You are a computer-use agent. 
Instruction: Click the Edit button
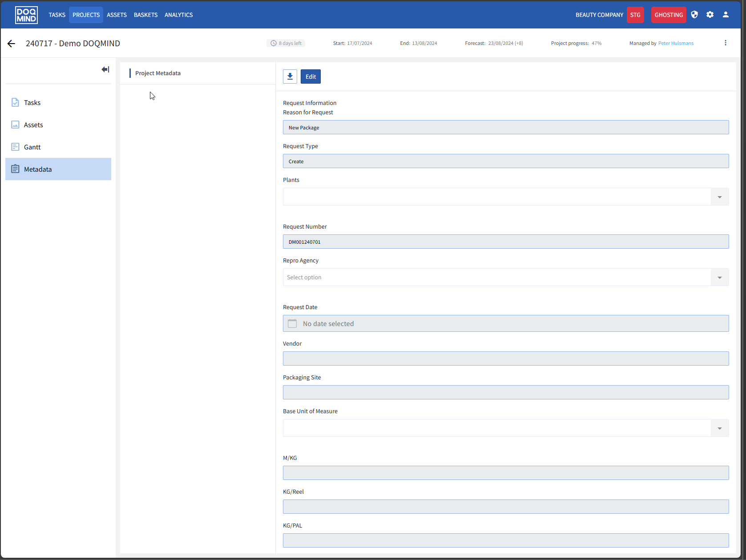pyautogui.click(x=310, y=77)
